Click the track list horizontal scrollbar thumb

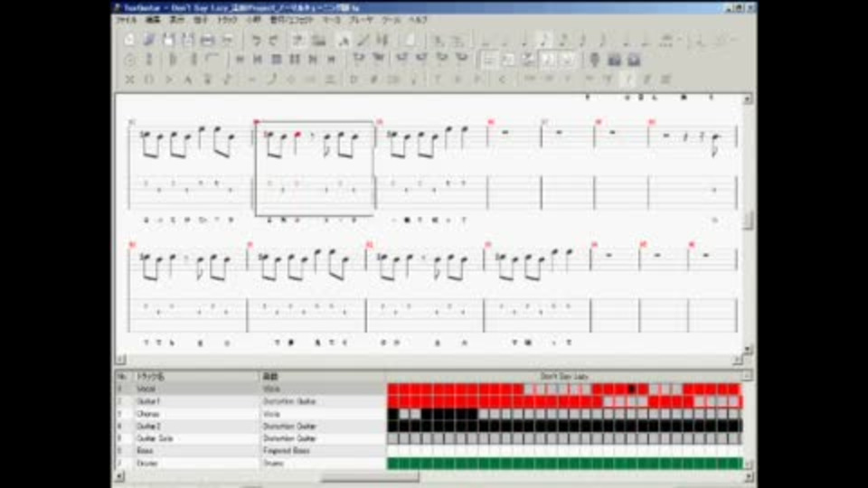pyautogui.click(x=370, y=476)
